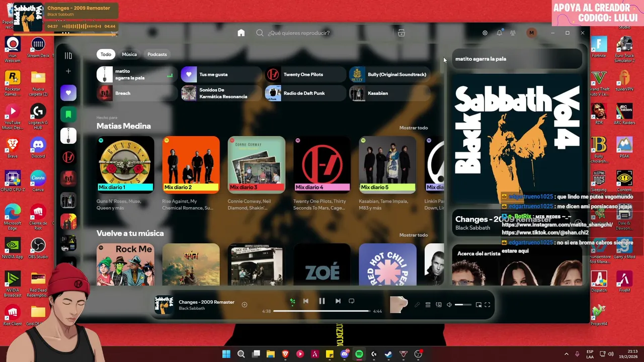
Task: Open shovel playlist thumbnail in sidebar
Action: coord(68,136)
